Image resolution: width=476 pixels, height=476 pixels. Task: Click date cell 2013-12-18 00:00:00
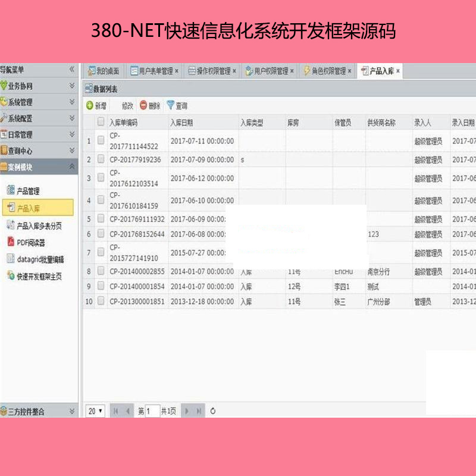(202, 301)
